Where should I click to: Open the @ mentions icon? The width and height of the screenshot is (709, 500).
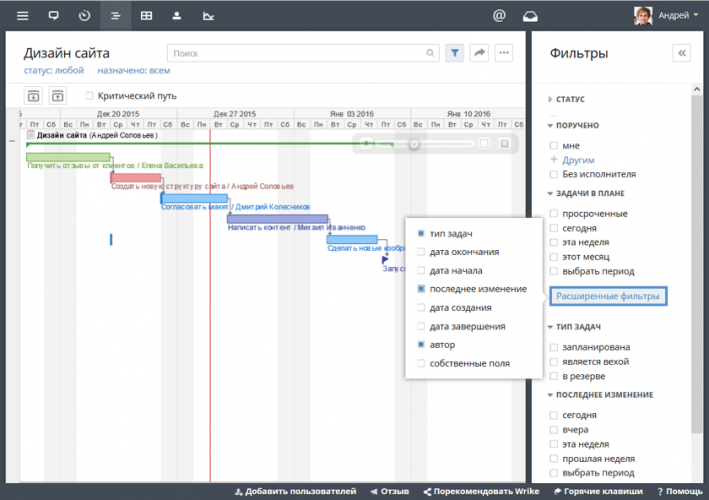[499, 16]
